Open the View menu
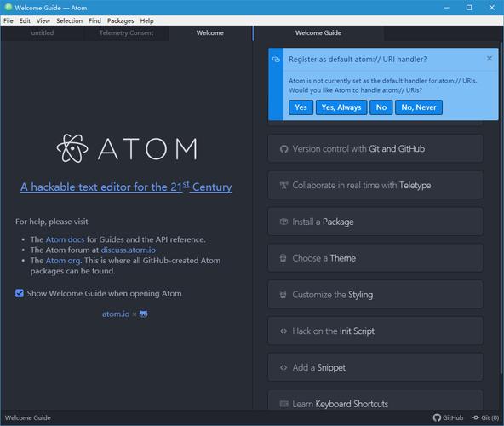The image size is (504, 426). [x=43, y=20]
